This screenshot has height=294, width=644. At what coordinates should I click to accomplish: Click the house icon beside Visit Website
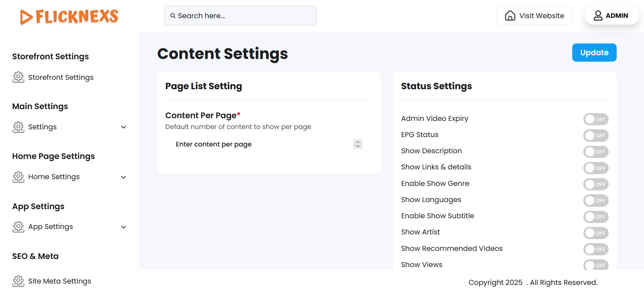510,16
